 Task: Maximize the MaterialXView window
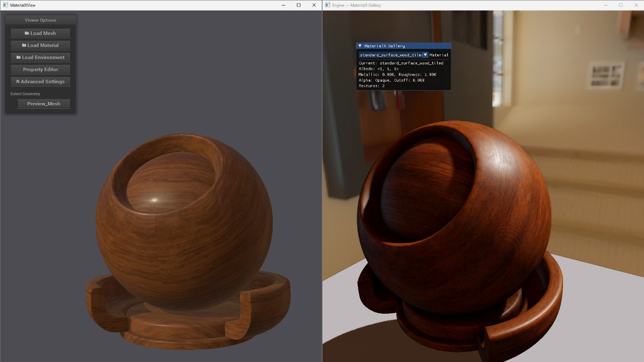click(x=298, y=5)
